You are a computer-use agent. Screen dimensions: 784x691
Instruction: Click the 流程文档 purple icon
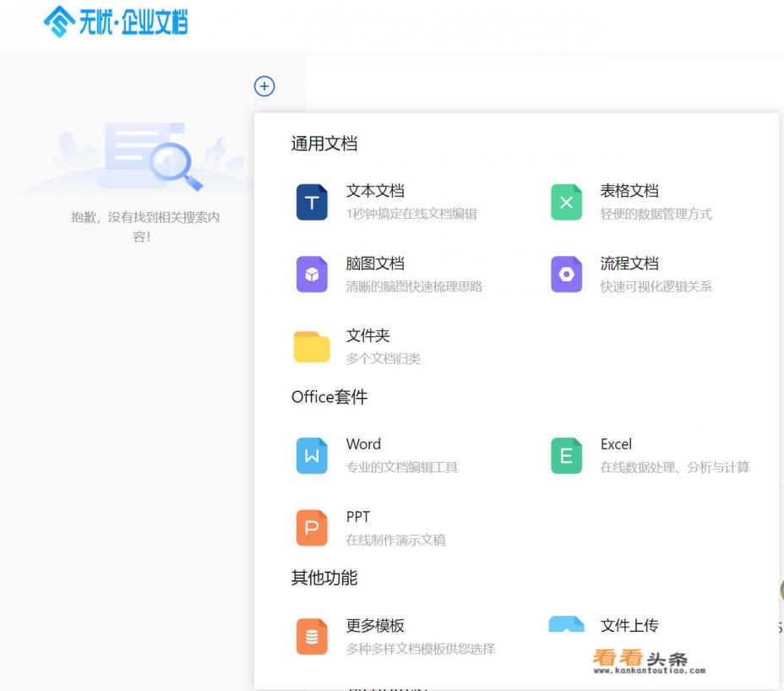pos(566,275)
